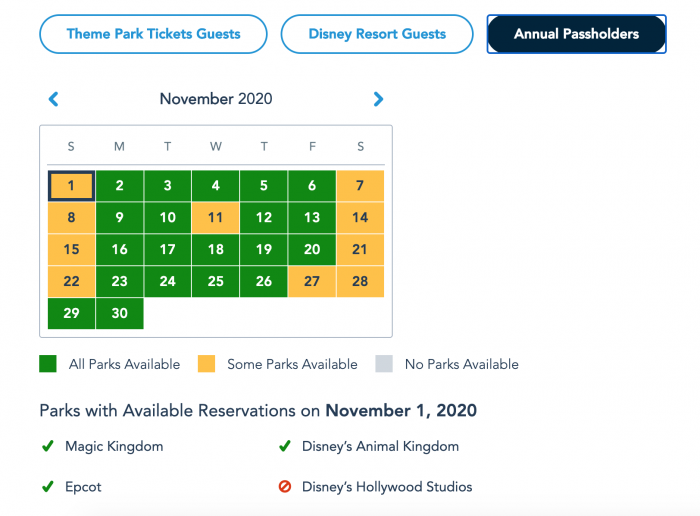This screenshot has height=516, width=700.
Task: Select November 1 on the calendar
Action: click(x=71, y=186)
